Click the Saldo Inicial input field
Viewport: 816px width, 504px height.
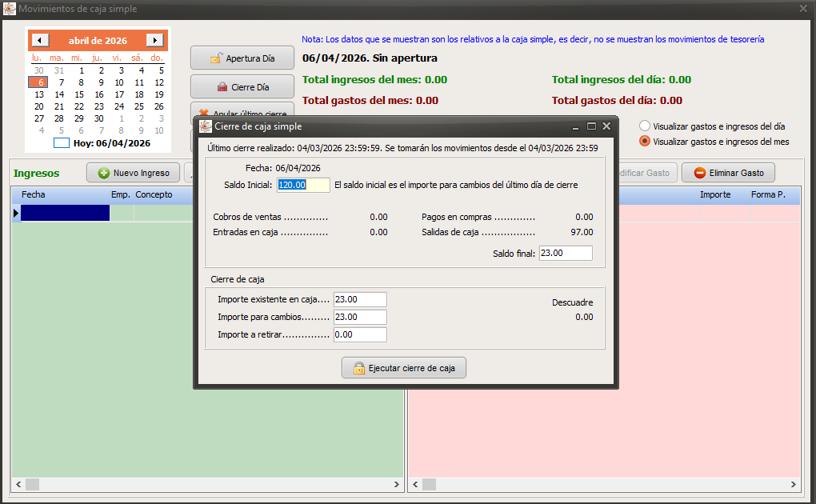303,185
